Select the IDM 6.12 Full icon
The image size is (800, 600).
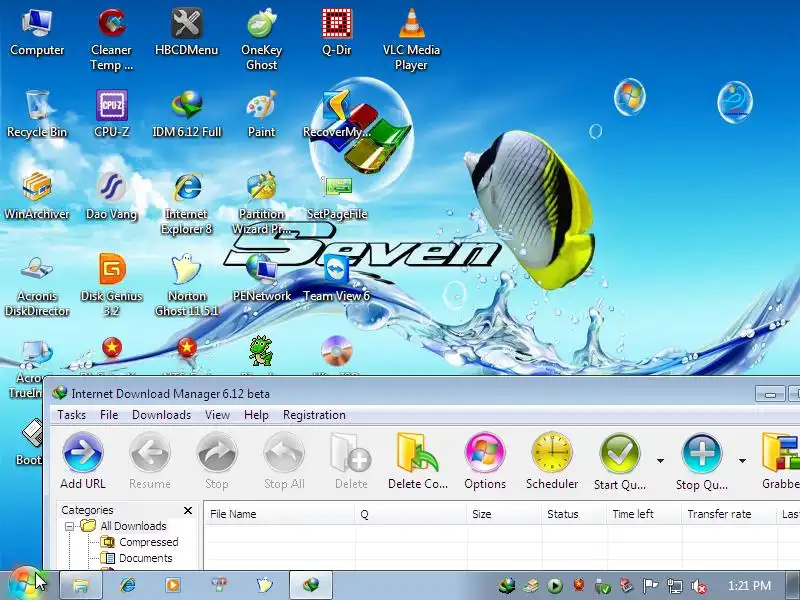point(187,114)
